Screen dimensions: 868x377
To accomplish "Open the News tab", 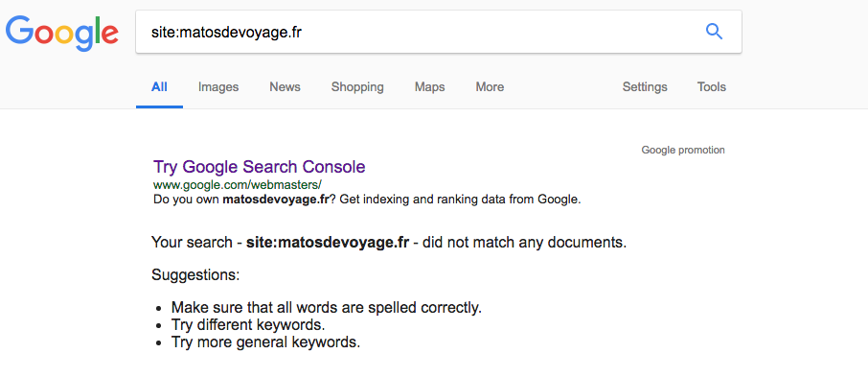I will click(x=286, y=87).
